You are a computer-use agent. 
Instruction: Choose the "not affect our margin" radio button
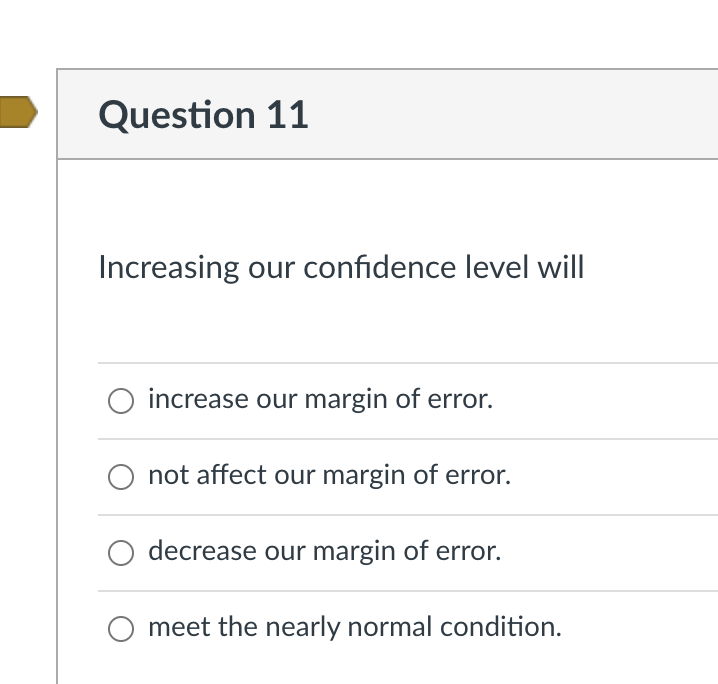click(x=121, y=477)
